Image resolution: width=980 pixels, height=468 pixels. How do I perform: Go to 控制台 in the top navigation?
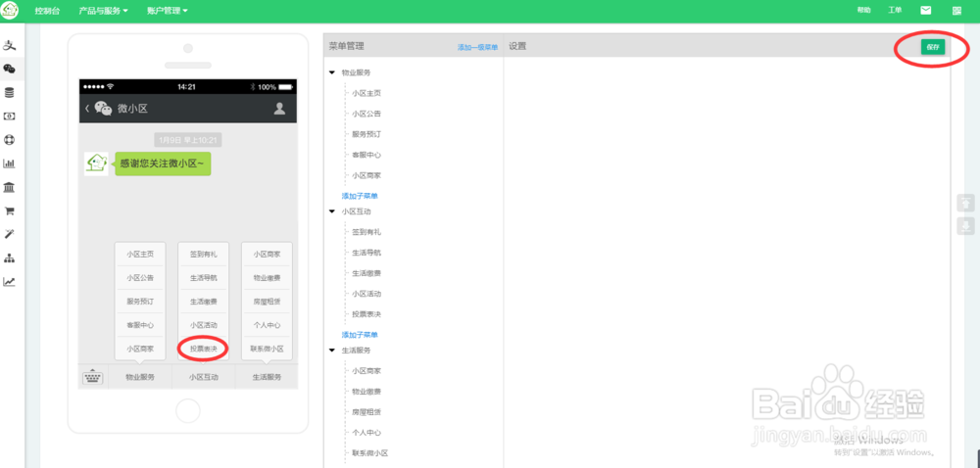(x=47, y=11)
